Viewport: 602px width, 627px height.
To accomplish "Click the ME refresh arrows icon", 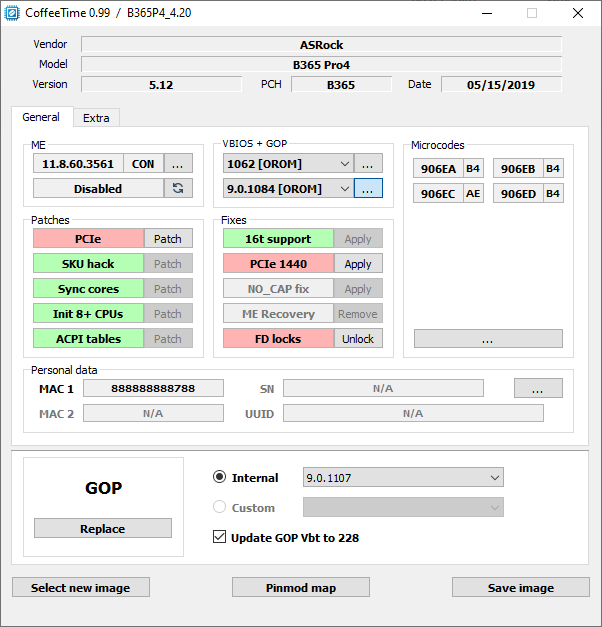I will 178,188.
